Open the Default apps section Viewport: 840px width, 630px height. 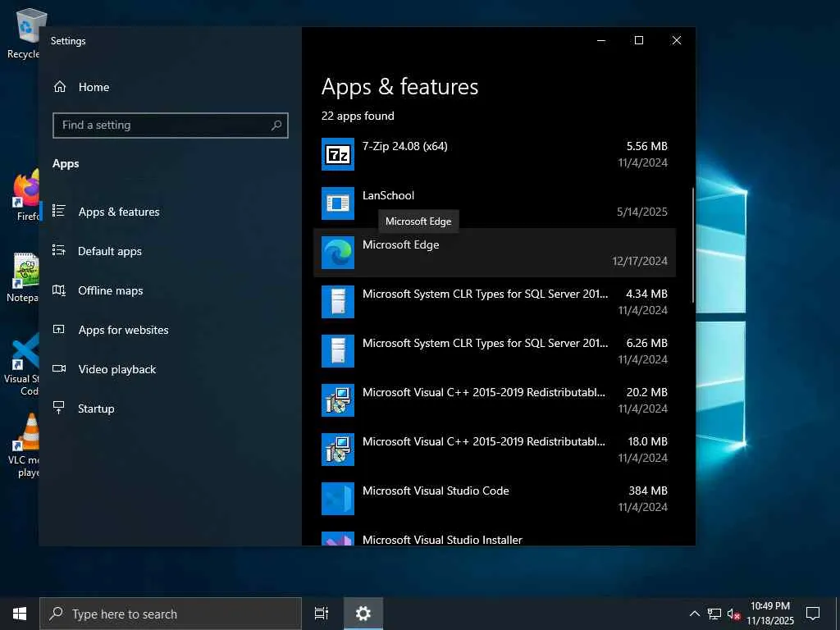pyautogui.click(x=109, y=251)
